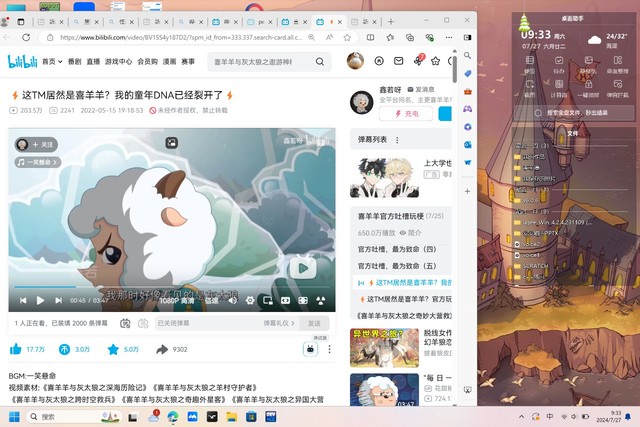The image size is (640, 427).
Task: Click the share arrow icon
Action: pos(161,349)
